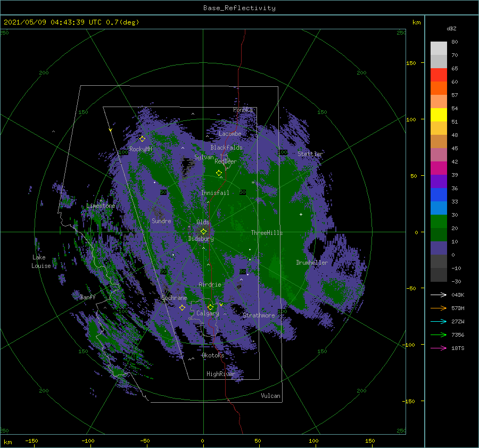The image size is (479, 448).
Task: Click the Ponoka city label
Action: click(243, 110)
